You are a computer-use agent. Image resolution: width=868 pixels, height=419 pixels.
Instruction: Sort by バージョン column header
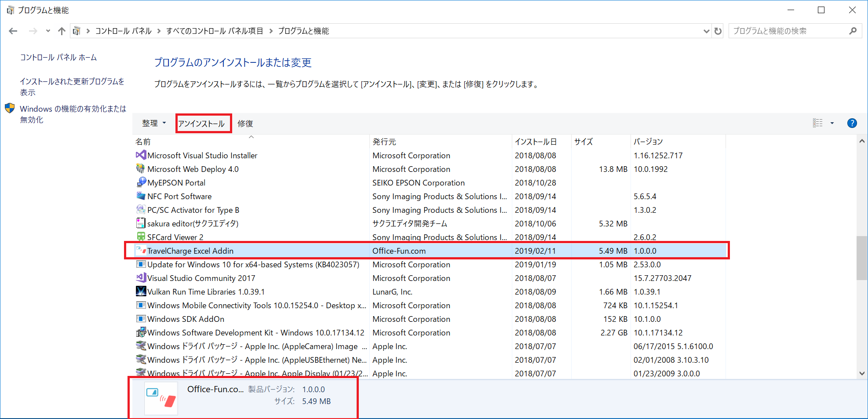click(678, 142)
